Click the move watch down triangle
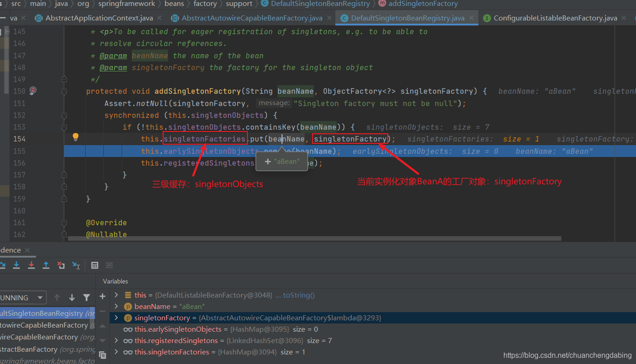636x364 pixels. (103, 340)
